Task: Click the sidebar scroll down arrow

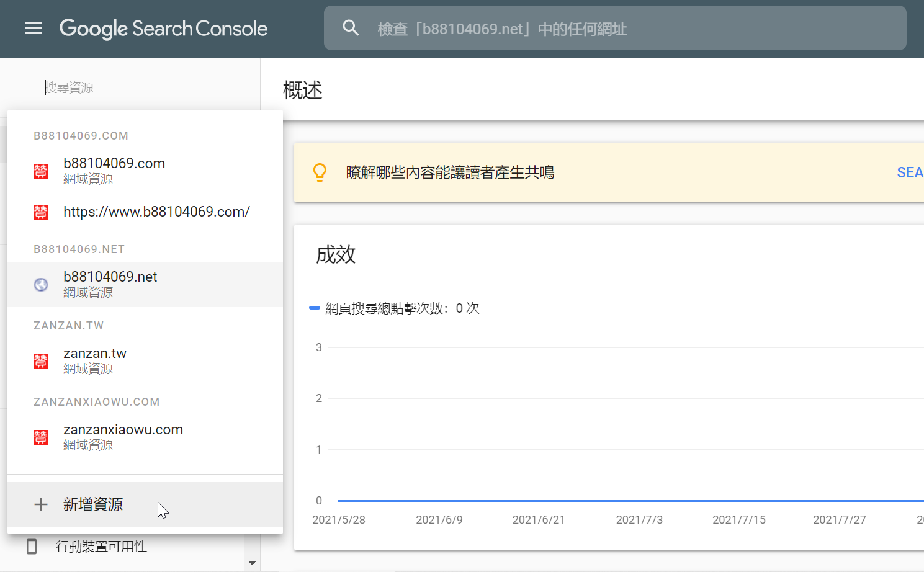Action: 252,563
